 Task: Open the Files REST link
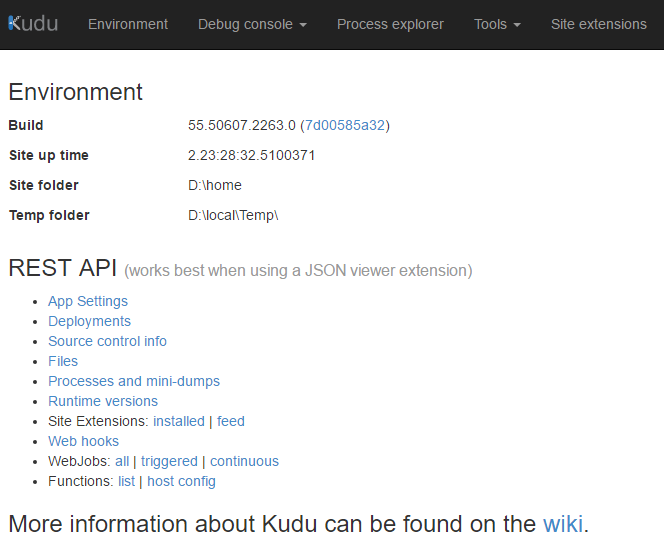tap(63, 361)
